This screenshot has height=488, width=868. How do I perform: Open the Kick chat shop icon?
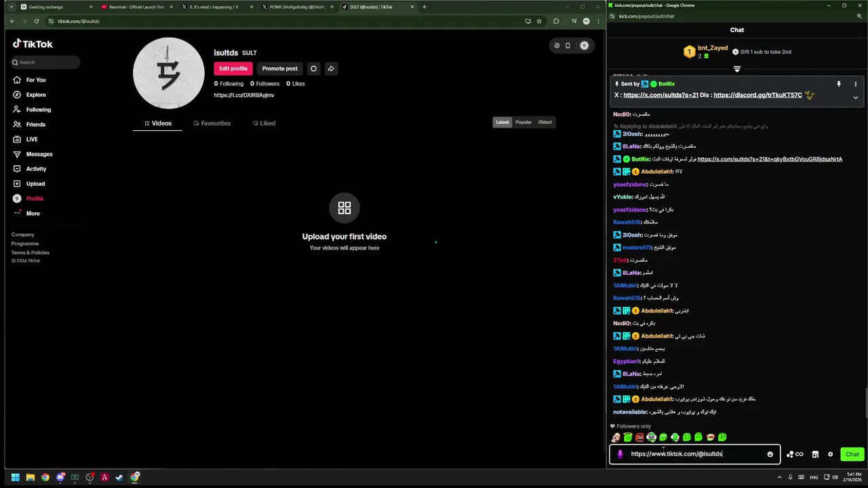[815, 454]
